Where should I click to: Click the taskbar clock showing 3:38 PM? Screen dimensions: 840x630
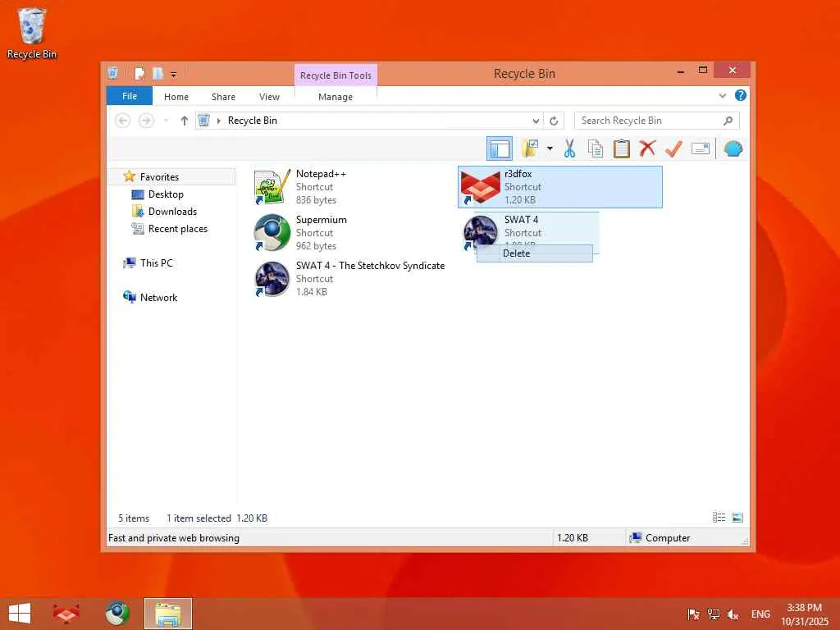pos(804,614)
